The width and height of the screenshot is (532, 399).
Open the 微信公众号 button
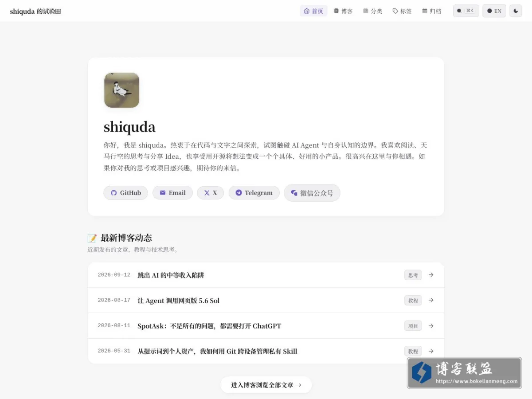tap(312, 193)
